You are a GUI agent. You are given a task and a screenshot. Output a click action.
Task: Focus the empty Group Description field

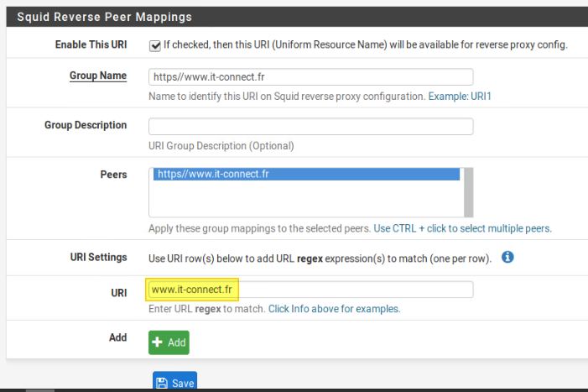pyautogui.click(x=310, y=126)
